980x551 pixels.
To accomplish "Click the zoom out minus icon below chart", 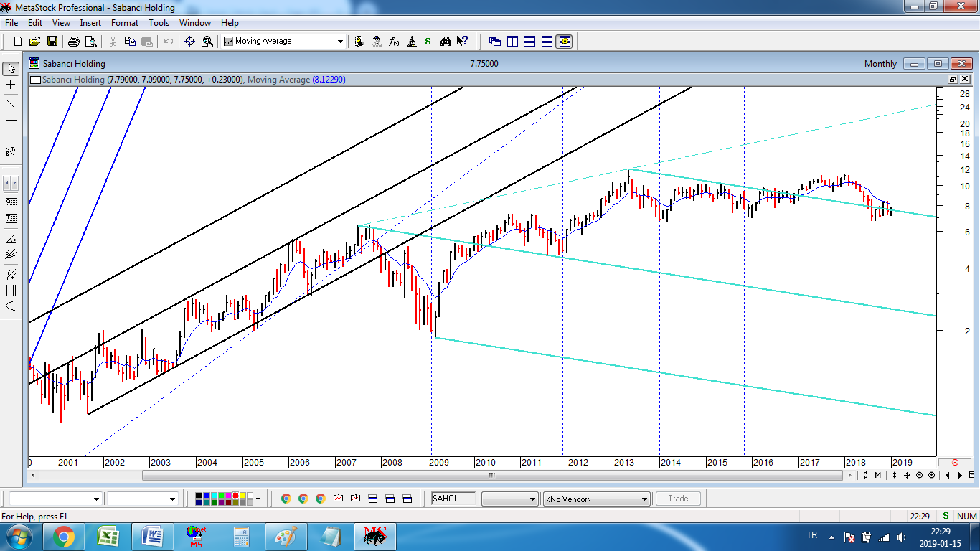I will click(x=919, y=475).
